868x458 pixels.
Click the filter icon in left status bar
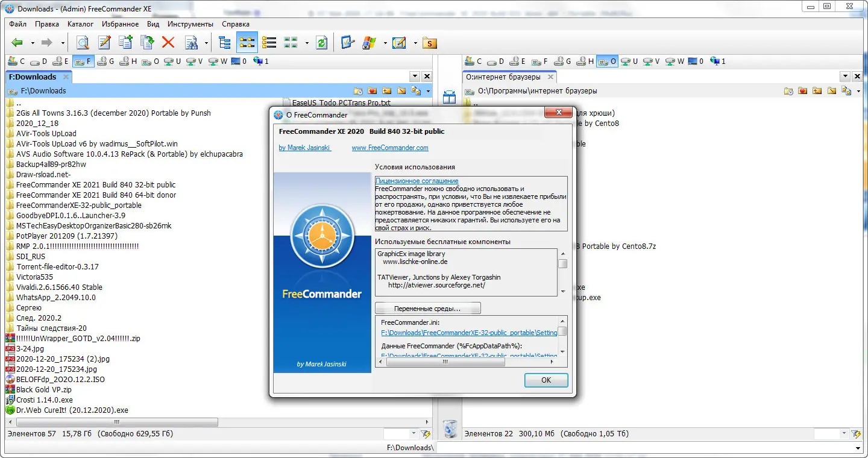[426, 433]
